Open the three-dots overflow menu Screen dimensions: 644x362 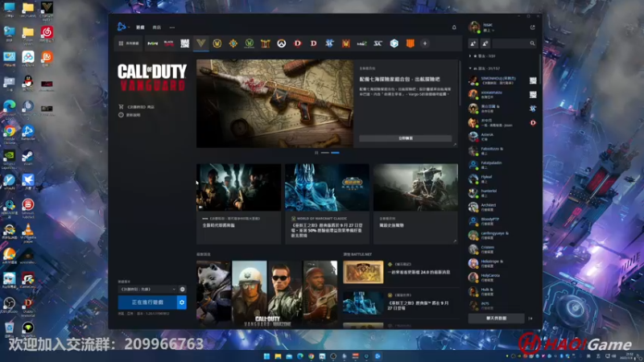pyautogui.click(x=172, y=27)
